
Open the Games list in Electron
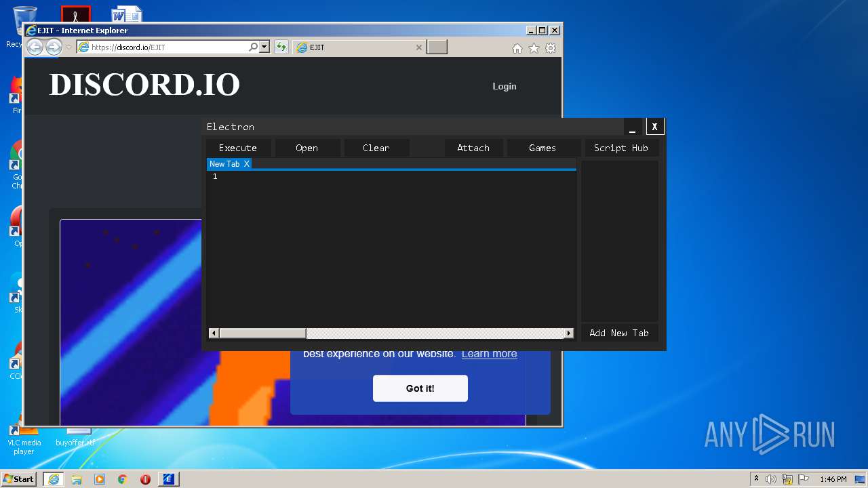tap(542, 148)
